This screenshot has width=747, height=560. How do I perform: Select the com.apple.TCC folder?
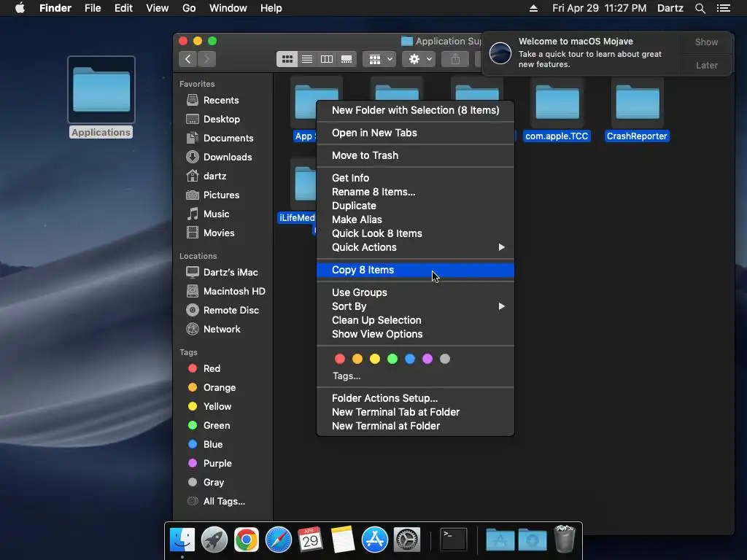[x=557, y=111]
